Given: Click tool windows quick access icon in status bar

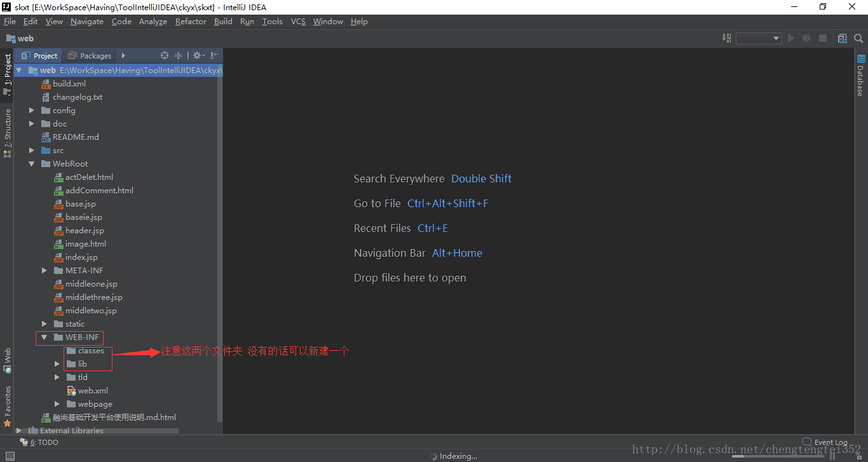Looking at the screenshot, I should click(x=10, y=456).
